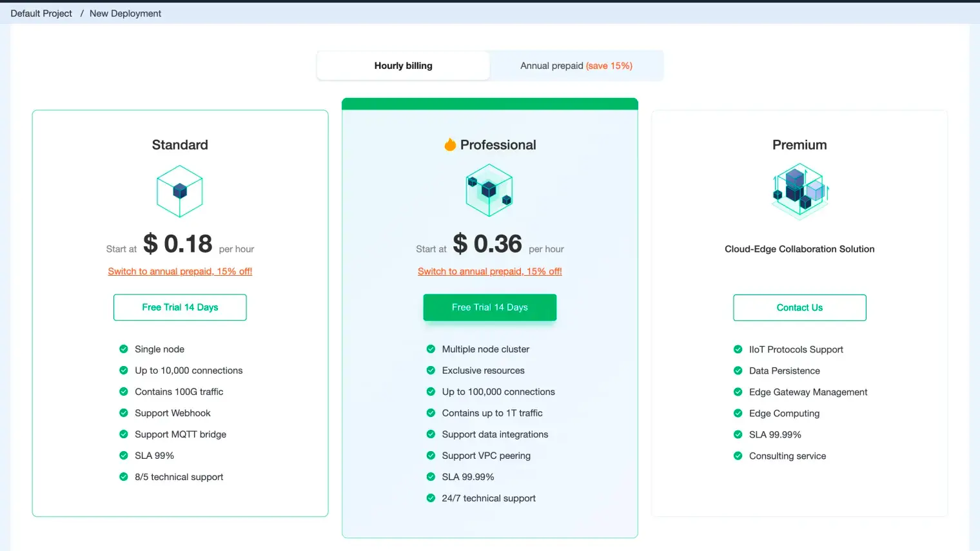Image resolution: width=980 pixels, height=551 pixels.
Task: Click the Premium plan cubes illustration
Action: coord(799,191)
